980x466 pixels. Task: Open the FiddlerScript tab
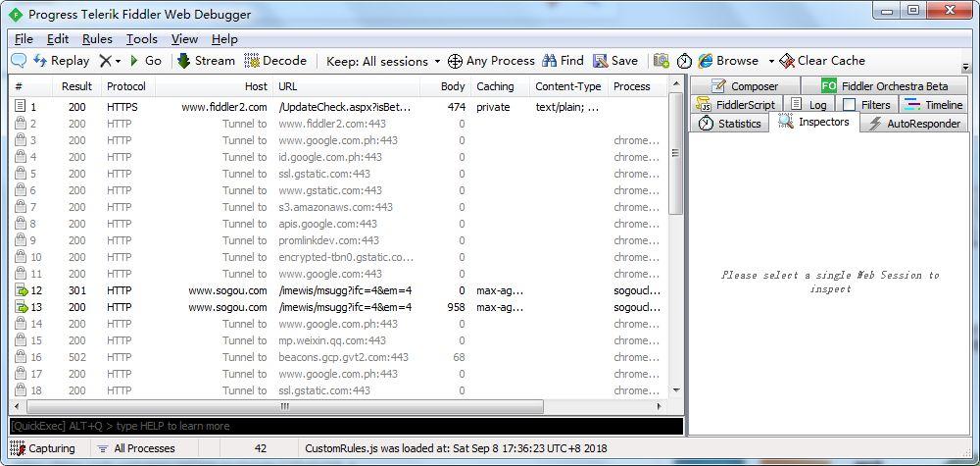[x=736, y=104]
